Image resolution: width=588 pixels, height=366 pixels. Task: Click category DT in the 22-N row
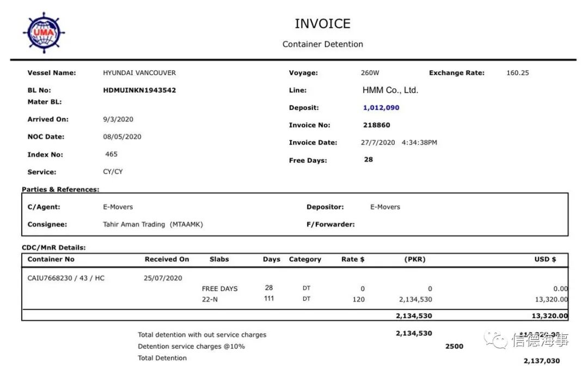[x=307, y=299]
